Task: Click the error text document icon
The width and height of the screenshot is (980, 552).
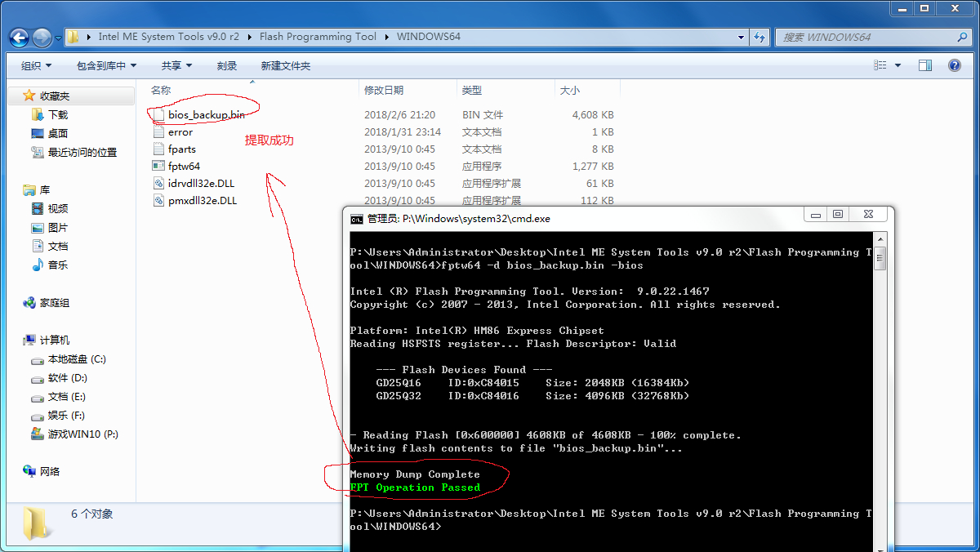Action: (x=158, y=132)
